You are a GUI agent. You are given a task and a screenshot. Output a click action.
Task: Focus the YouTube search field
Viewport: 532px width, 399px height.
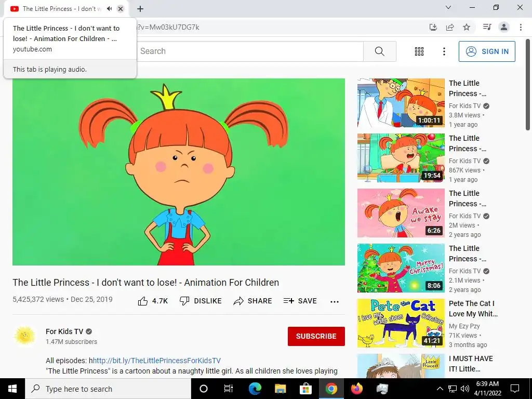point(249,51)
